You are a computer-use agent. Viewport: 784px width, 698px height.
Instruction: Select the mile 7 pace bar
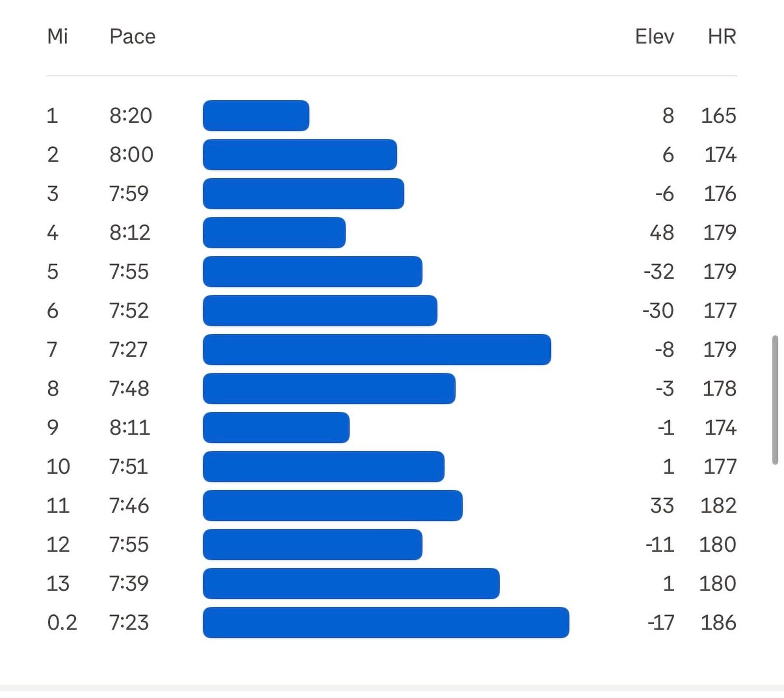[x=377, y=350]
